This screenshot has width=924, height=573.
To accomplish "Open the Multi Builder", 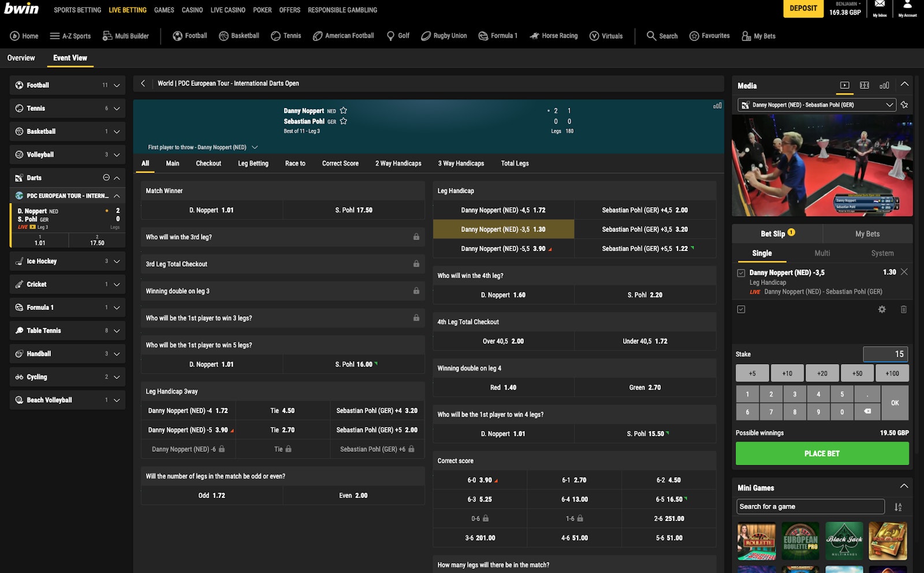I will [126, 35].
